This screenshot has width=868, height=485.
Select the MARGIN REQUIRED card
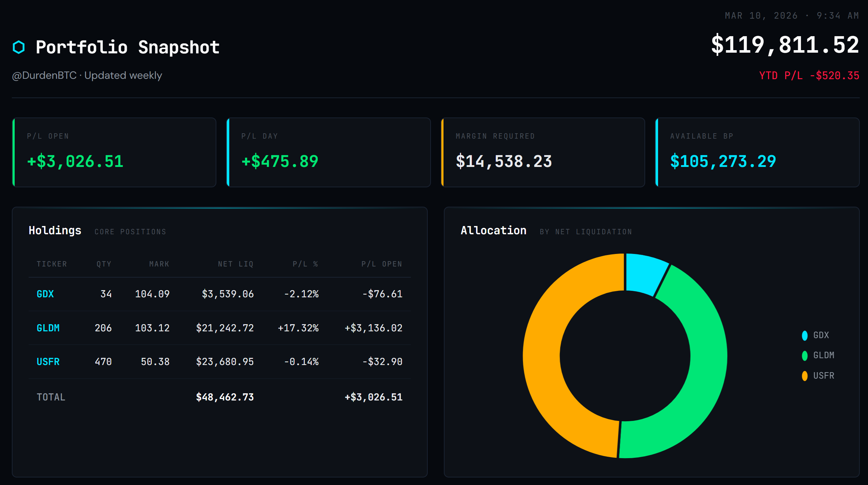tap(543, 152)
